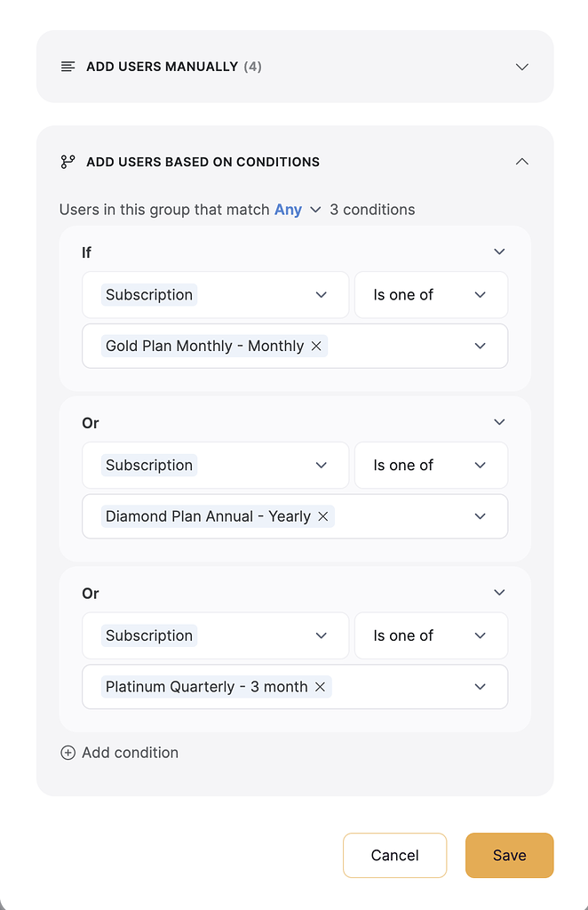
Task: Collapse the ADD USERS BASED ON CONDITIONS section
Action: tap(522, 162)
